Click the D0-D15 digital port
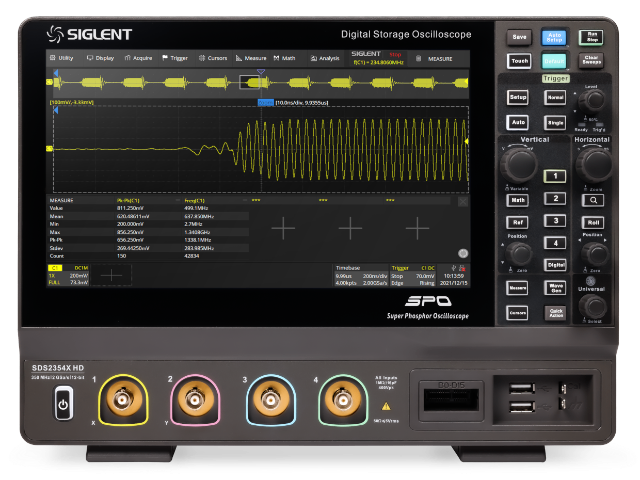The width and height of the screenshot is (640, 480). click(451, 400)
